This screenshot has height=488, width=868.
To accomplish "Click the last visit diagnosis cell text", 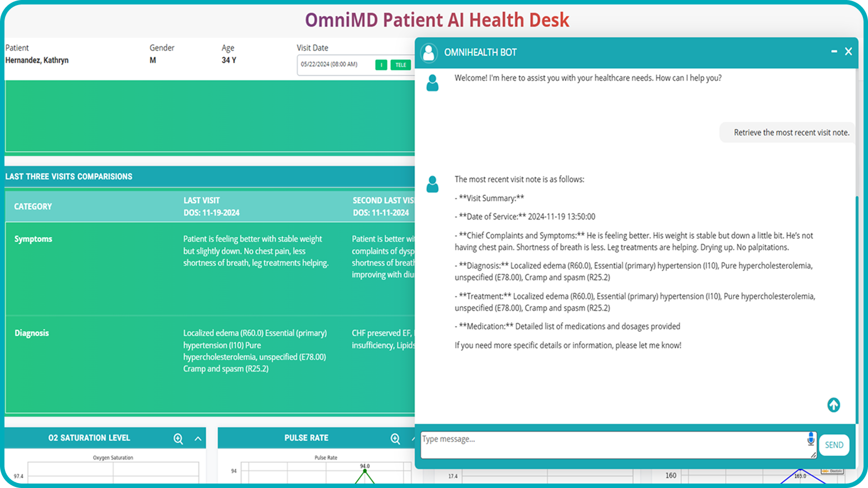I will coord(255,351).
